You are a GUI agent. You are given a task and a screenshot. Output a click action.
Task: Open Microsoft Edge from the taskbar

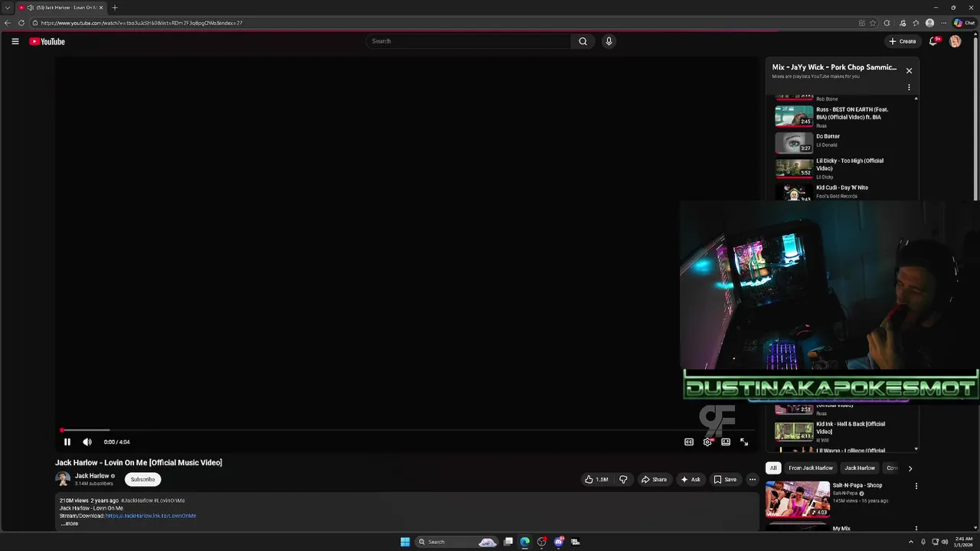coord(524,542)
